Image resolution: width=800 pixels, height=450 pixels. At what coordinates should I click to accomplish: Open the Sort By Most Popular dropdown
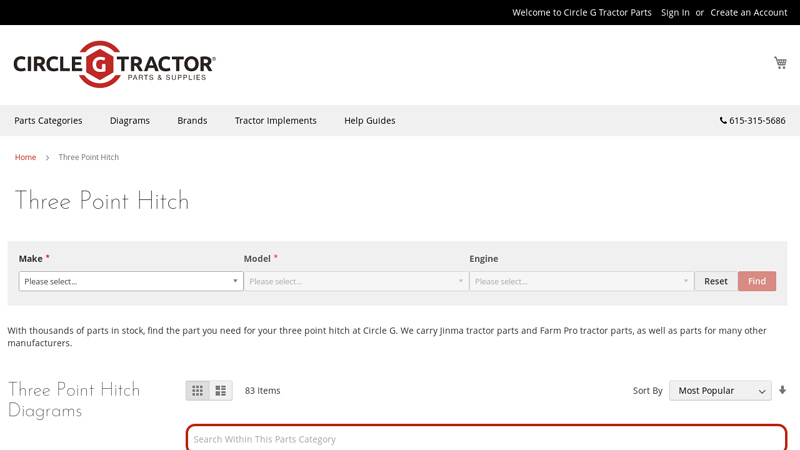(720, 391)
